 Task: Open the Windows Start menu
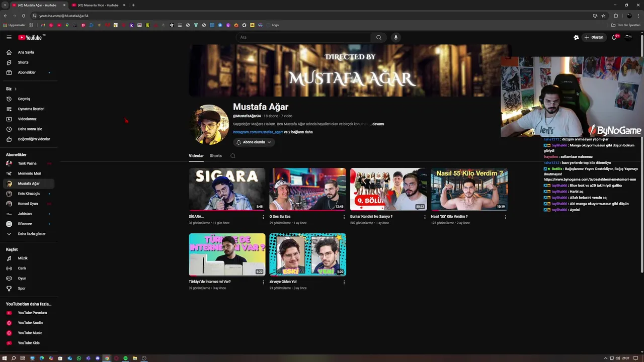(5, 358)
